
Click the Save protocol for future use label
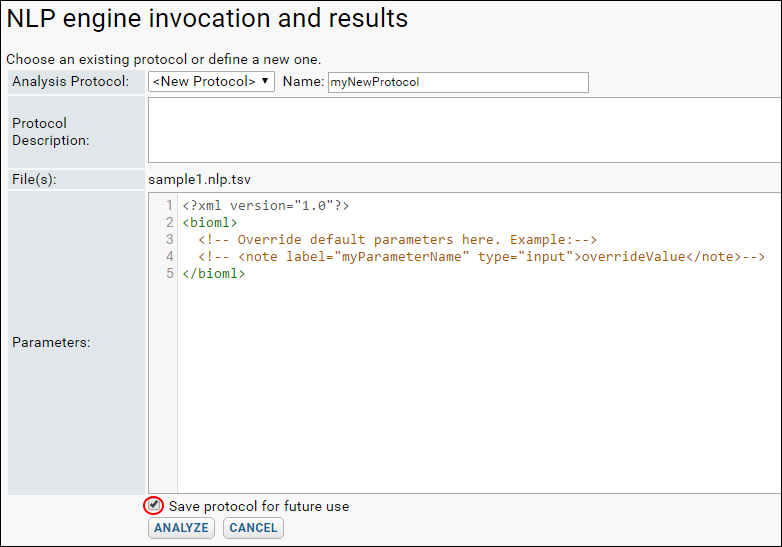[x=259, y=506]
